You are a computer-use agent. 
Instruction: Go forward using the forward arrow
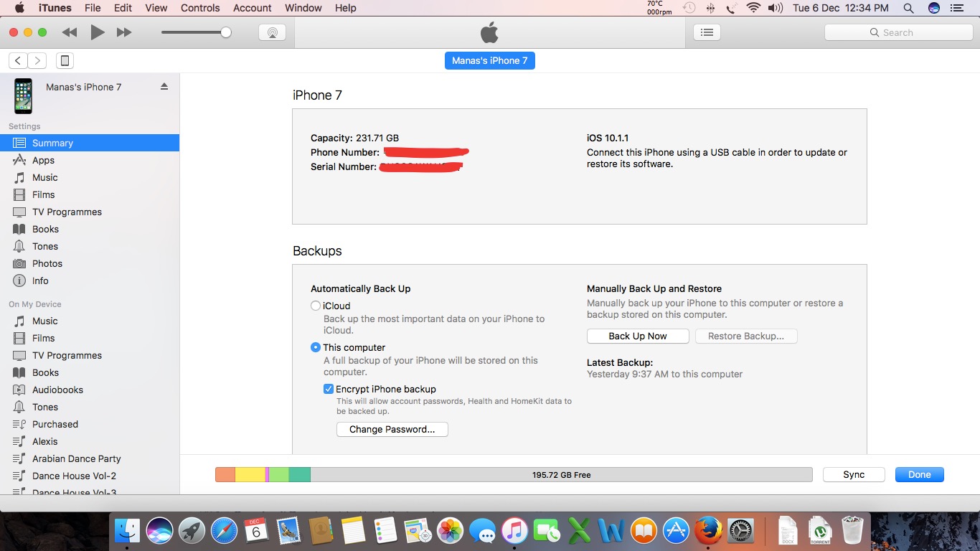coord(37,61)
